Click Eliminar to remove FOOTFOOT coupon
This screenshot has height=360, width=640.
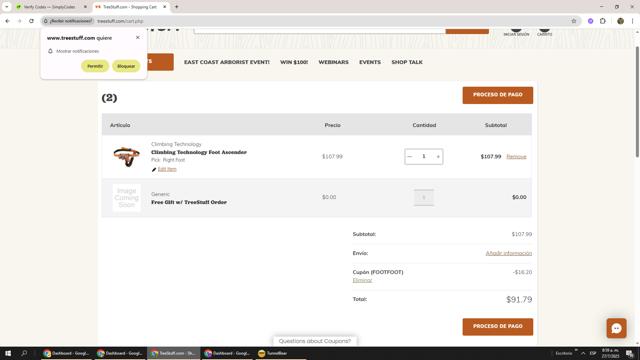(362, 280)
